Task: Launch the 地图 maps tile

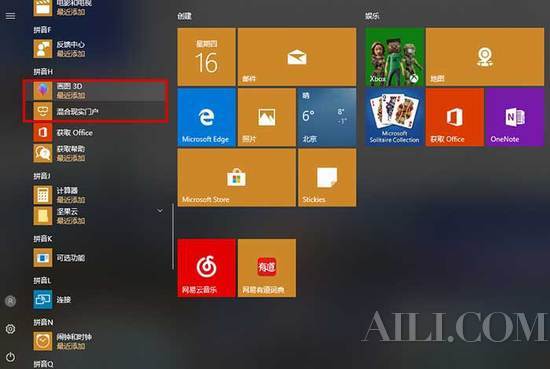Action: coord(485,57)
